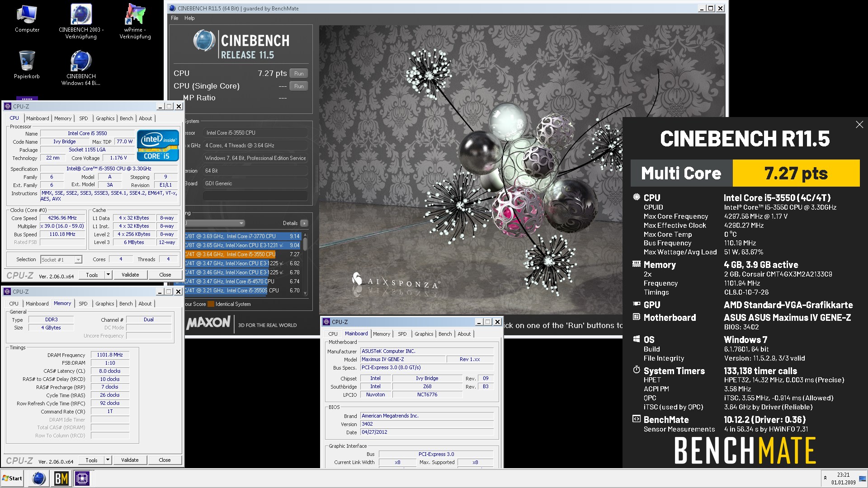Switch to SPD tab in top CPU-Z window
This screenshot has width=868, height=488.
click(84, 118)
